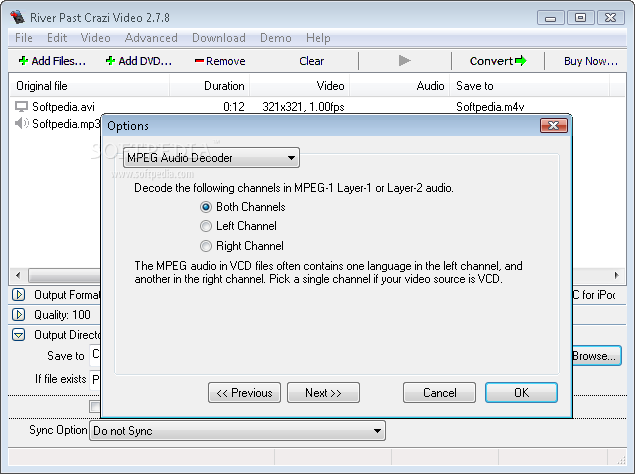The image size is (635, 474).
Task: Toggle the checkbox below If file exists
Action: tap(95, 406)
